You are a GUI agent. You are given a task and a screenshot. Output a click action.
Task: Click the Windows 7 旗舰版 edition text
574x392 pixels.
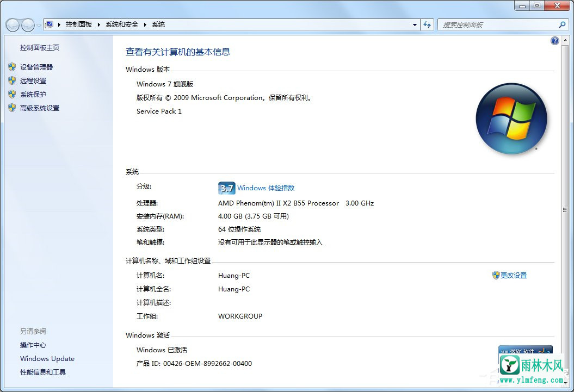pyautogui.click(x=165, y=84)
